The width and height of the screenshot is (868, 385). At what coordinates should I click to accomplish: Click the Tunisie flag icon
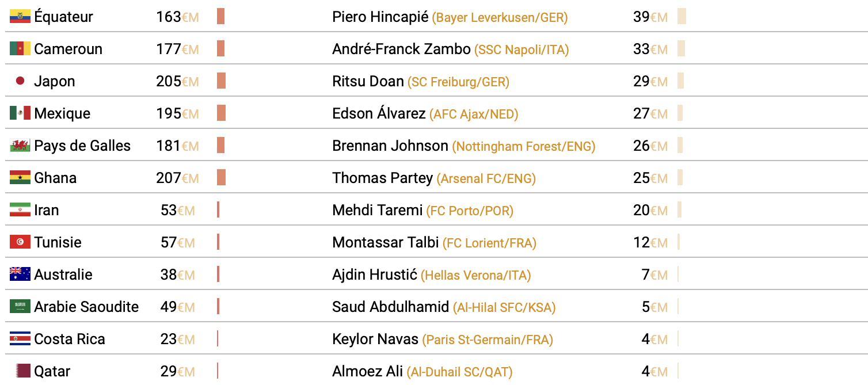[20, 242]
